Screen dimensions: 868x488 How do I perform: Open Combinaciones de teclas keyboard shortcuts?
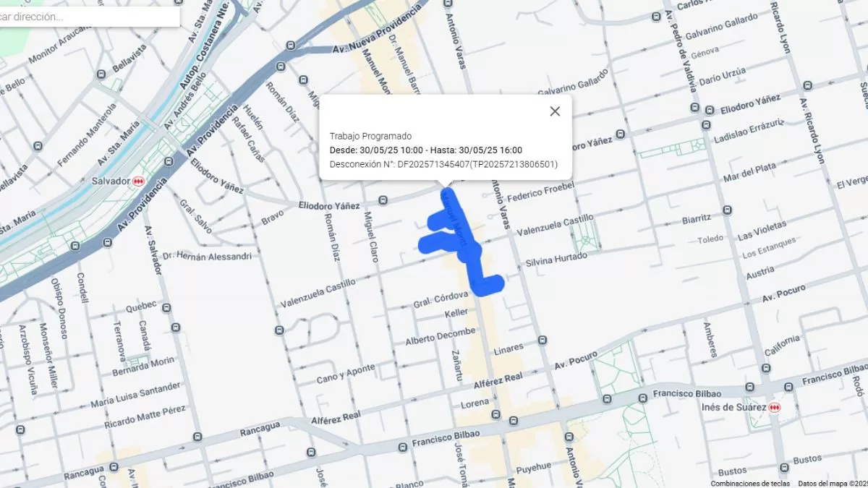pos(750,483)
